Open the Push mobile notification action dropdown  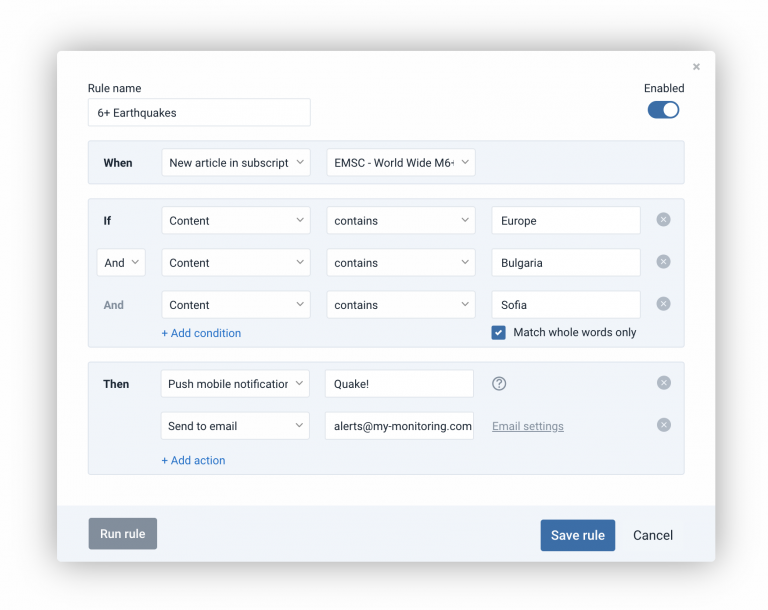coord(236,384)
